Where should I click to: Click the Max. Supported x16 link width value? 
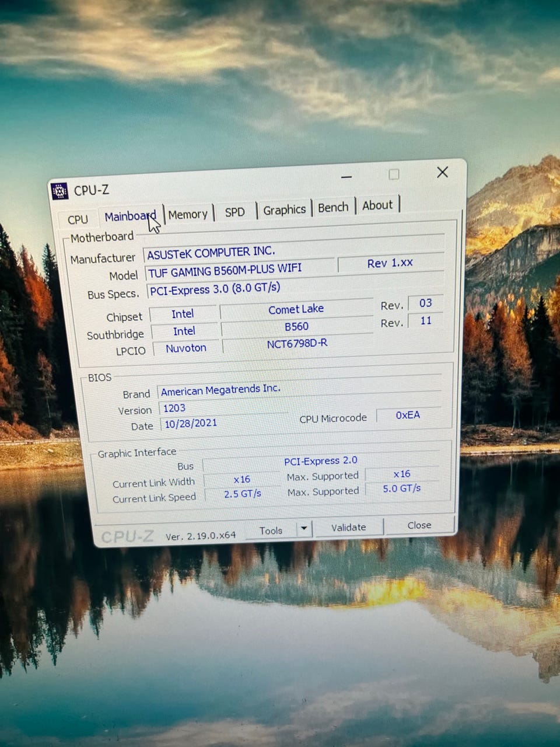click(401, 474)
